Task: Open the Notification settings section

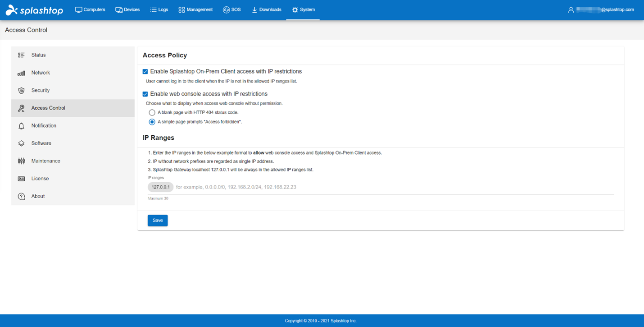Action: [73, 126]
